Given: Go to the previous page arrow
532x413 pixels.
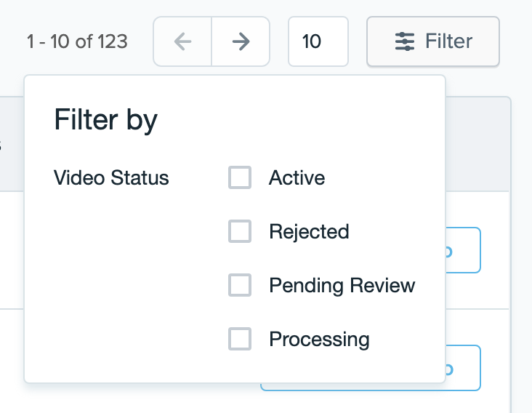Looking at the screenshot, I should click(182, 41).
